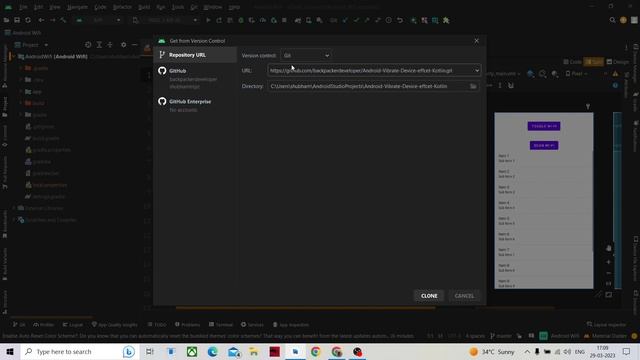
Task: Open the Navigate menu
Action: 77,7
